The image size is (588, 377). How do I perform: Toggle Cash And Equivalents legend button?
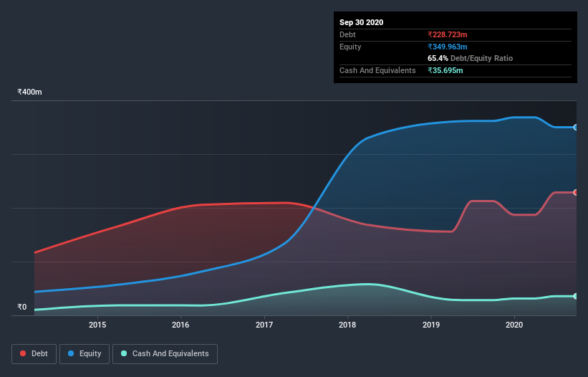coord(165,354)
